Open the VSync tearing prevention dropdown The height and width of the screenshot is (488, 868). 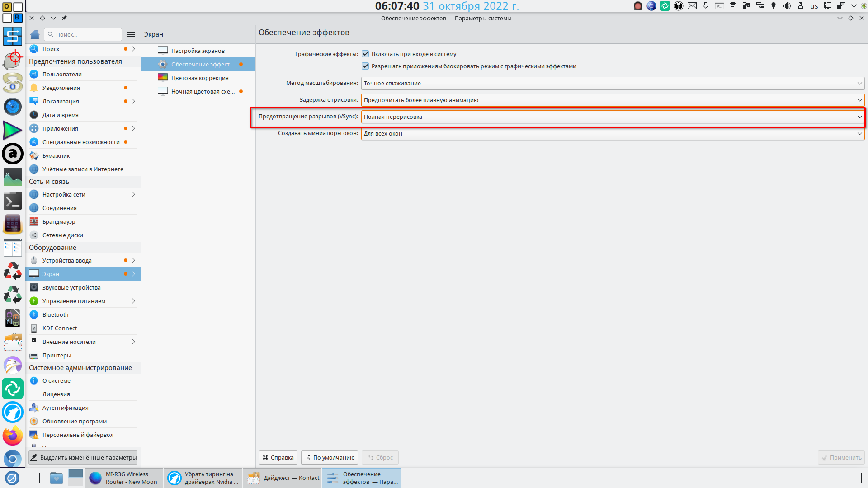click(x=613, y=117)
